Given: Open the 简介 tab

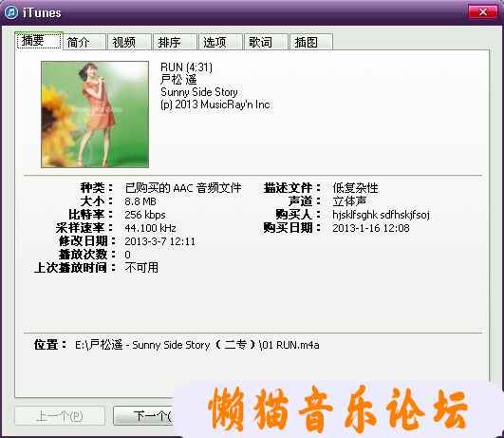Looking at the screenshot, I should click(84, 42).
